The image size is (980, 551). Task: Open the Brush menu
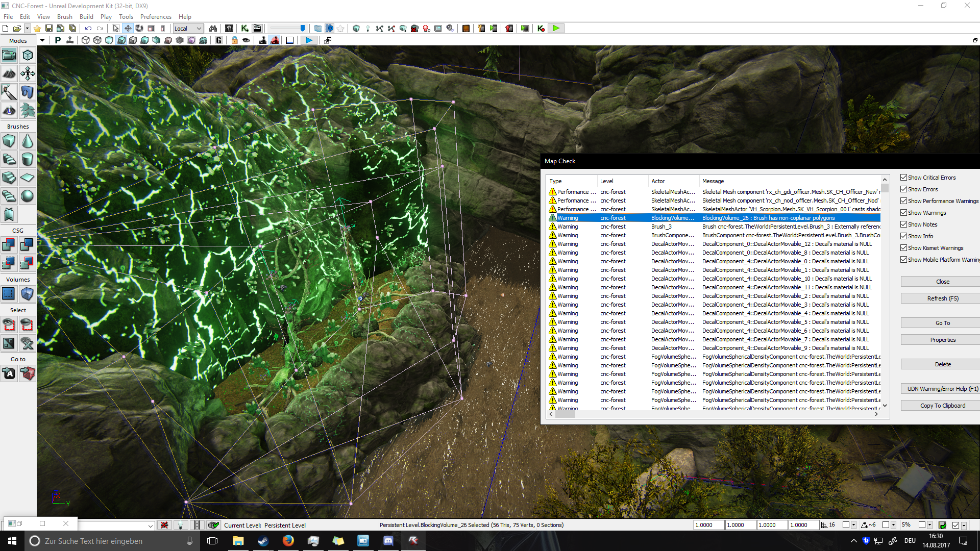65,17
